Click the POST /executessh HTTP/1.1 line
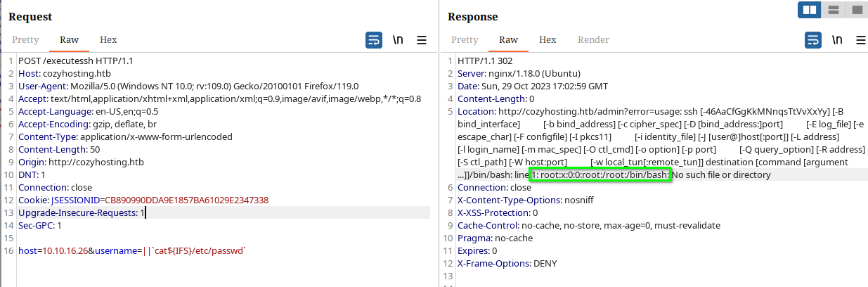 [75, 61]
